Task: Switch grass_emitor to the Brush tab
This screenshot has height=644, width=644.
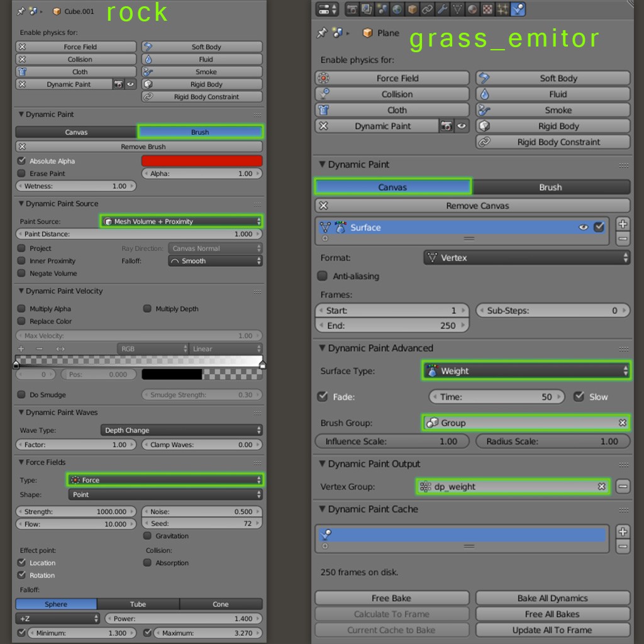Action: coord(552,187)
